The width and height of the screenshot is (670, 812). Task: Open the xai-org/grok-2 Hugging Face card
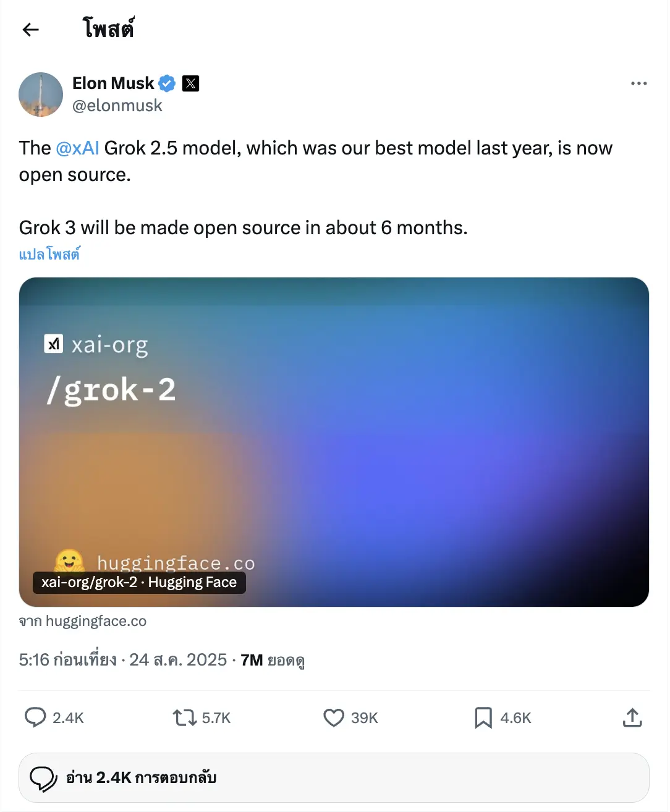point(334,442)
